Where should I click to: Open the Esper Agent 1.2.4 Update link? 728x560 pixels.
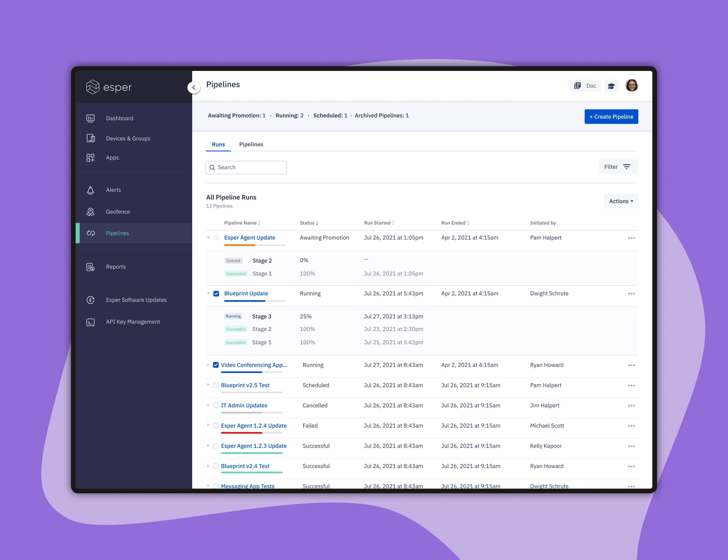point(254,426)
